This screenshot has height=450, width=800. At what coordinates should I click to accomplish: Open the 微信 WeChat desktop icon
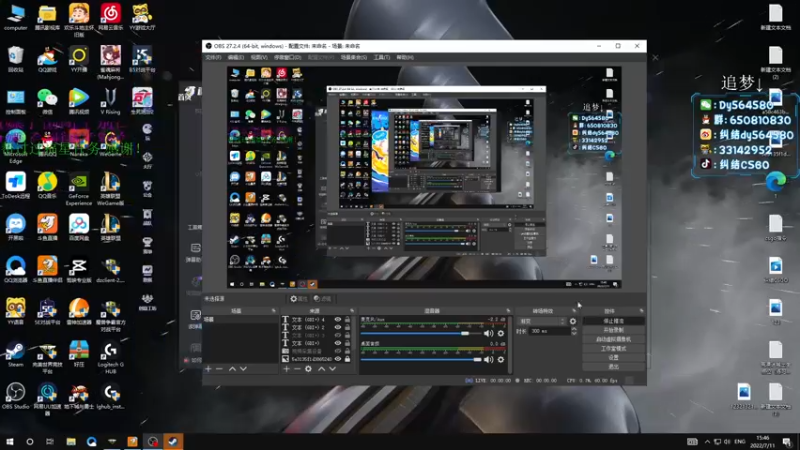[47, 101]
